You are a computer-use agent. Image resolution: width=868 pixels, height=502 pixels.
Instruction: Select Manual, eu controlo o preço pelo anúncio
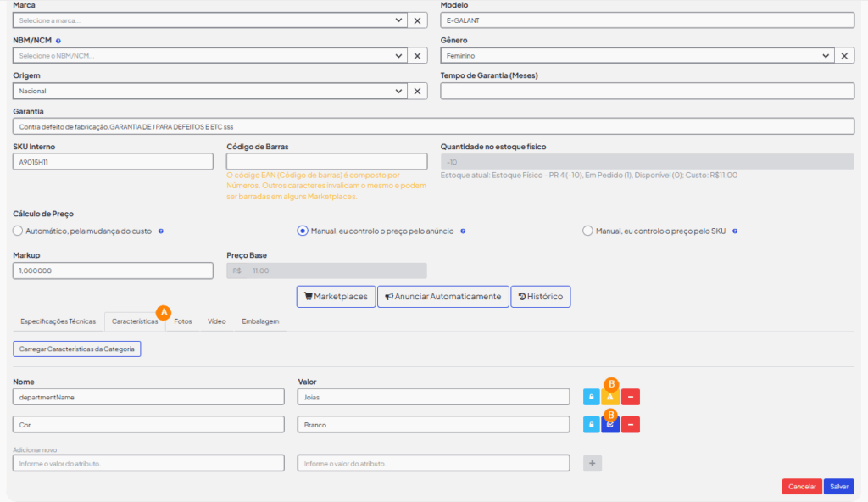[x=302, y=231]
